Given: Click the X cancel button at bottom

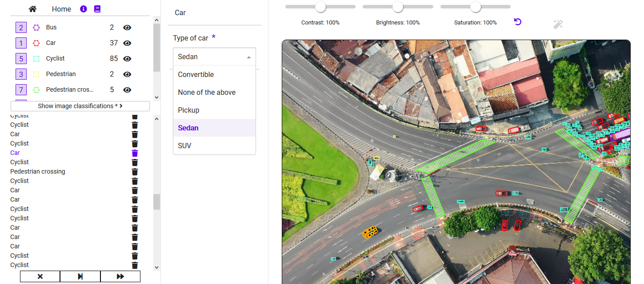Looking at the screenshot, I should click(40, 276).
